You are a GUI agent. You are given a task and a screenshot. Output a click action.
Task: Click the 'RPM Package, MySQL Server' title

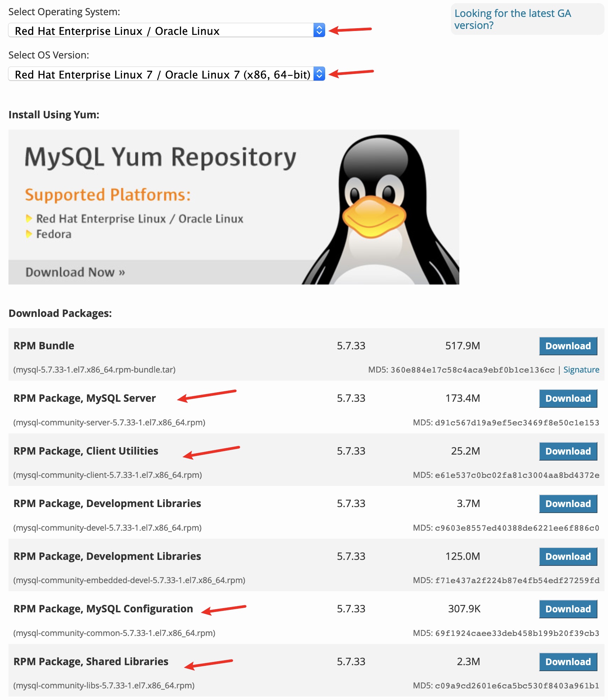click(x=85, y=398)
